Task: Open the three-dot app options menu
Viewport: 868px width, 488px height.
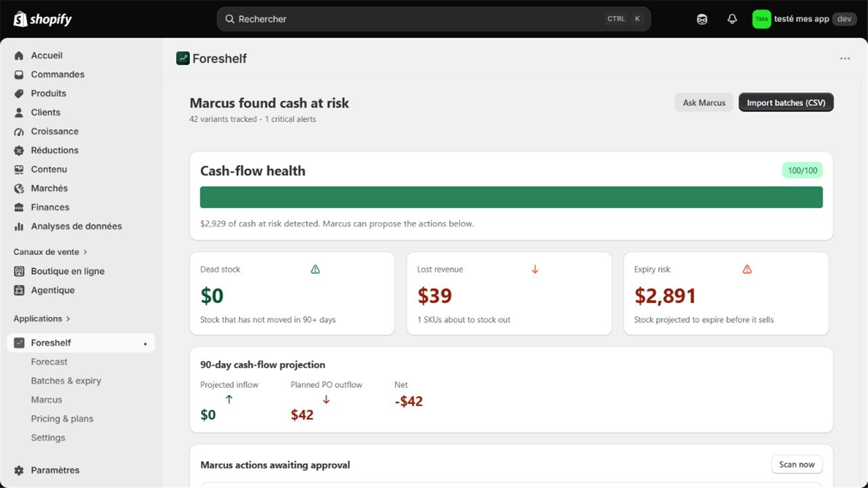Action: pyautogui.click(x=845, y=58)
